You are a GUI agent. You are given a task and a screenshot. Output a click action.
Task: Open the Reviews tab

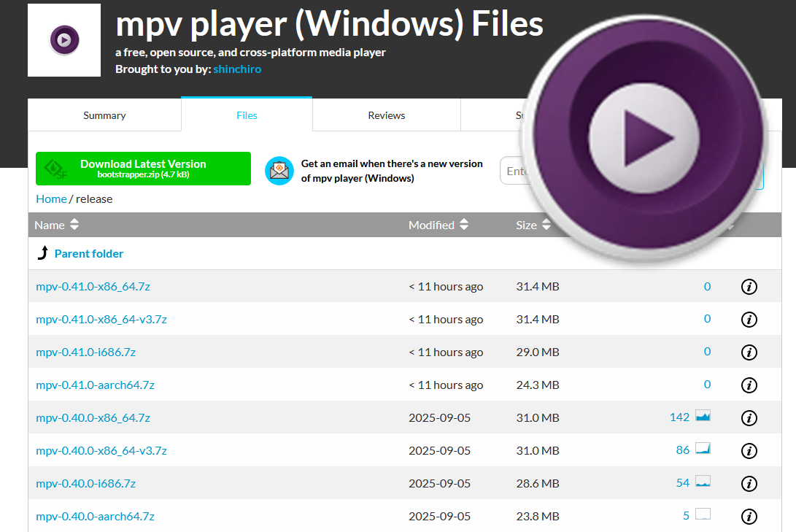tap(386, 115)
